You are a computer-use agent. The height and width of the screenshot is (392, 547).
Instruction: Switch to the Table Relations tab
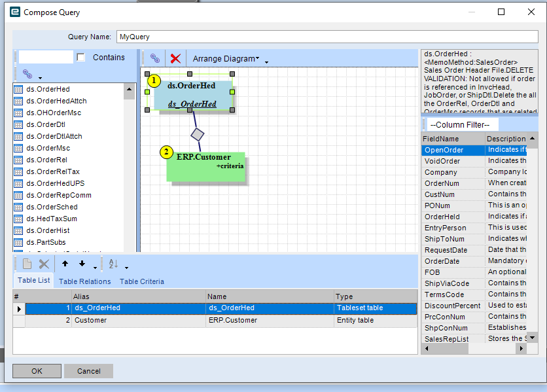[84, 281]
